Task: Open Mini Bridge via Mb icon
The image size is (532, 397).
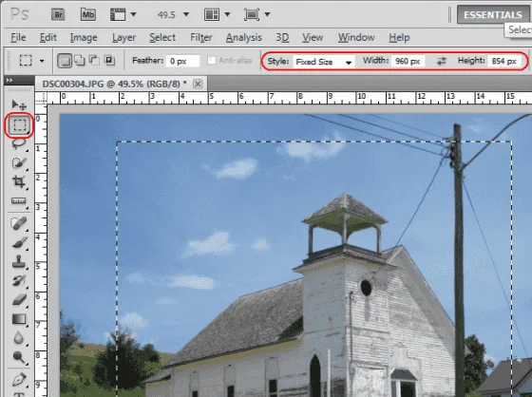Action: pyautogui.click(x=87, y=14)
